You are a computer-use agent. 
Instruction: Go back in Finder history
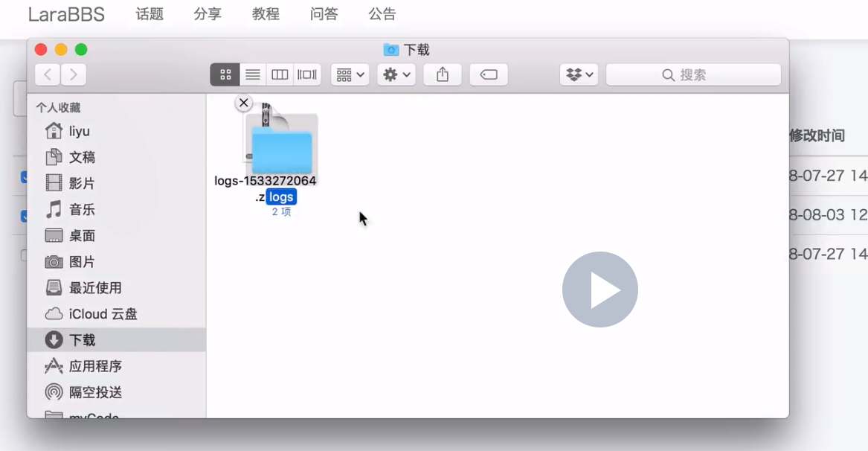pyautogui.click(x=48, y=75)
